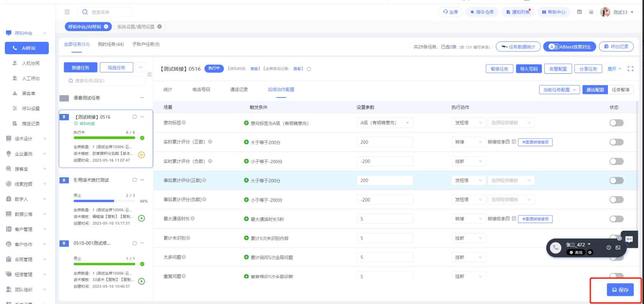Click the 新建任务 button
This screenshot has height=304, width=644.
[80, 68]
